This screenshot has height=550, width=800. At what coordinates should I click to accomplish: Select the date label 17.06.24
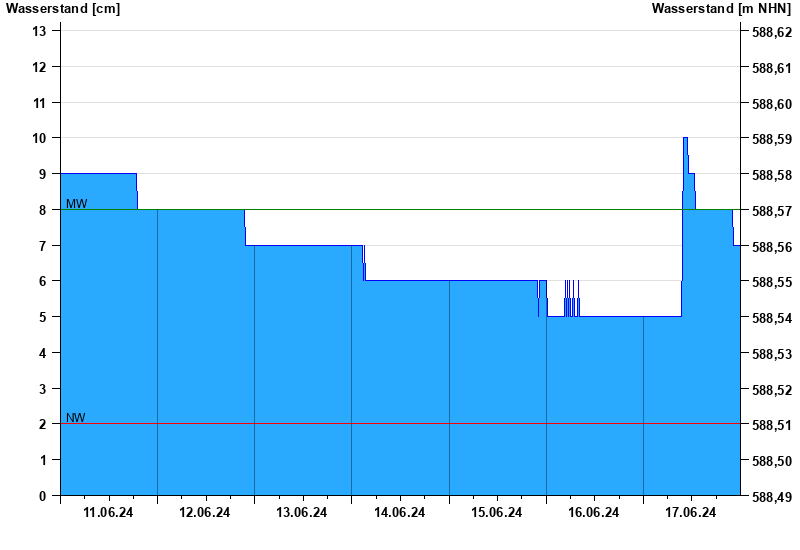690,512
